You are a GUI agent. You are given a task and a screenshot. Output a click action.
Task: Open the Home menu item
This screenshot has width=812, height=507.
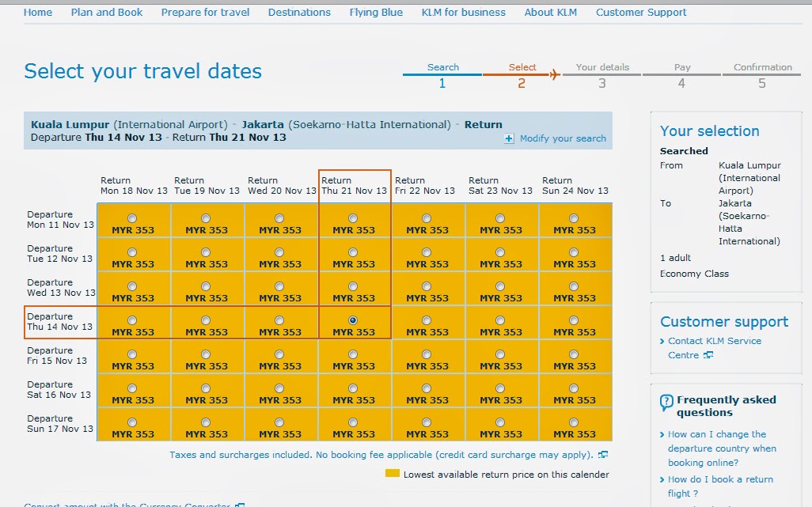coord(38,13)
